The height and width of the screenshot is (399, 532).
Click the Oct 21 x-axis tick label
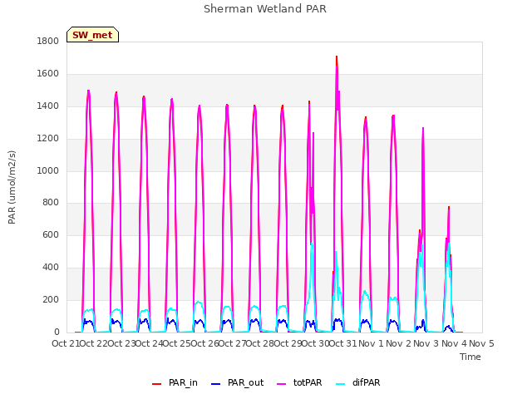(66, 343)
